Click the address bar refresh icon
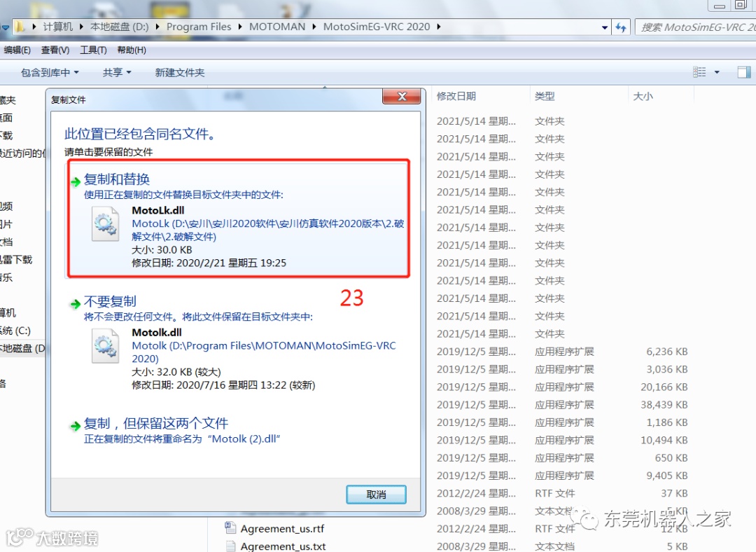The height and width of the screenshot is (552, 756). pos(621,27)
